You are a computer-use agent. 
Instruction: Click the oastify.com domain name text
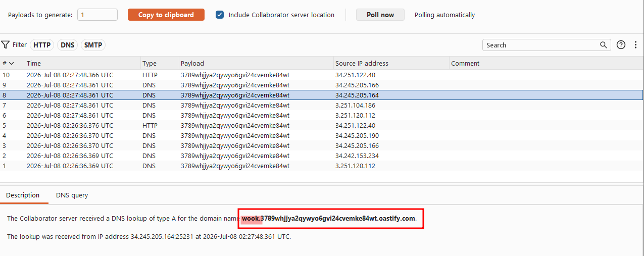(328, 219)
